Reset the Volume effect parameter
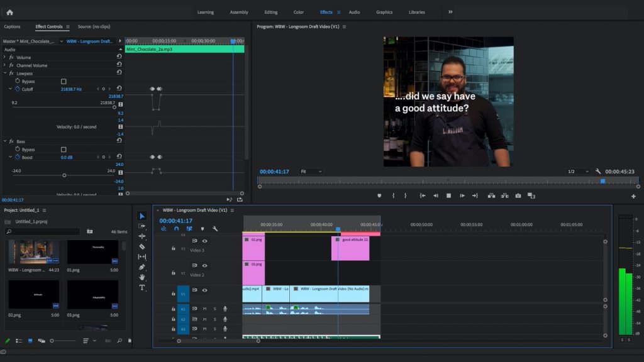The height and width of the screenshot is (362, 644). click(119, 56)
